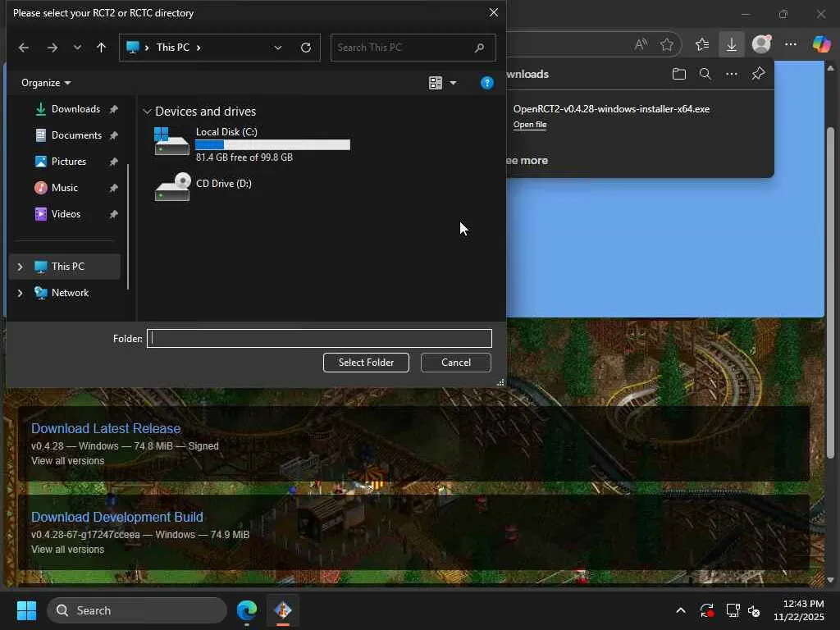Open Edge Settings and more menu
840x630 pixels.
tap(791, 44)
